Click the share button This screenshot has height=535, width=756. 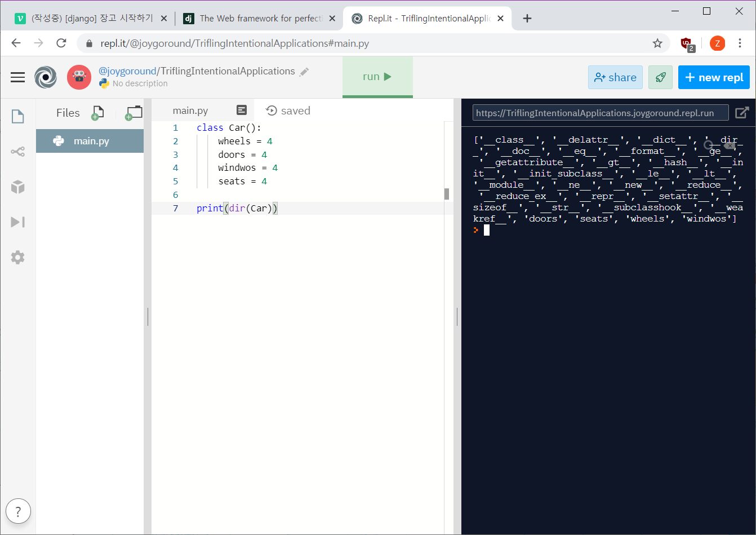tap(615, 77)
